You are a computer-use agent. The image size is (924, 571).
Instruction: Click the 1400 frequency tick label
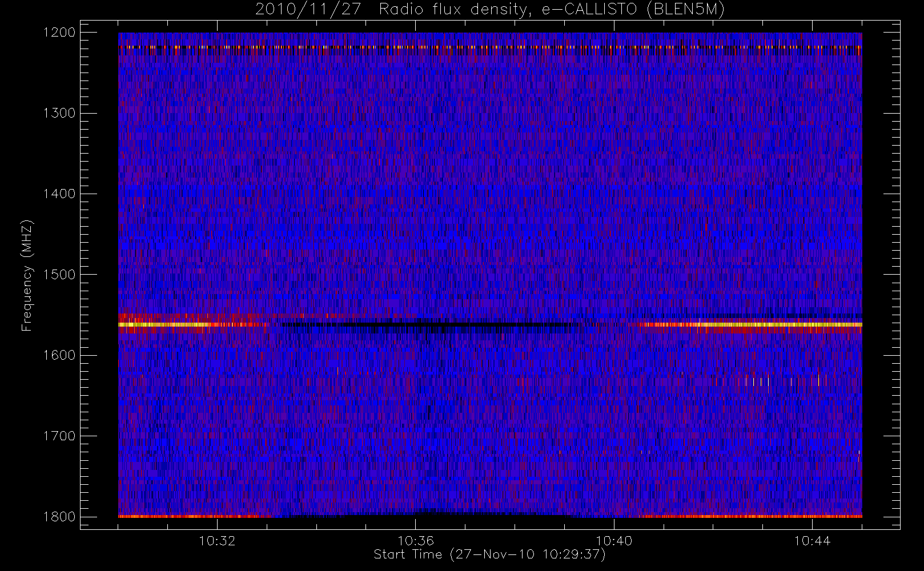pos(59,194)
